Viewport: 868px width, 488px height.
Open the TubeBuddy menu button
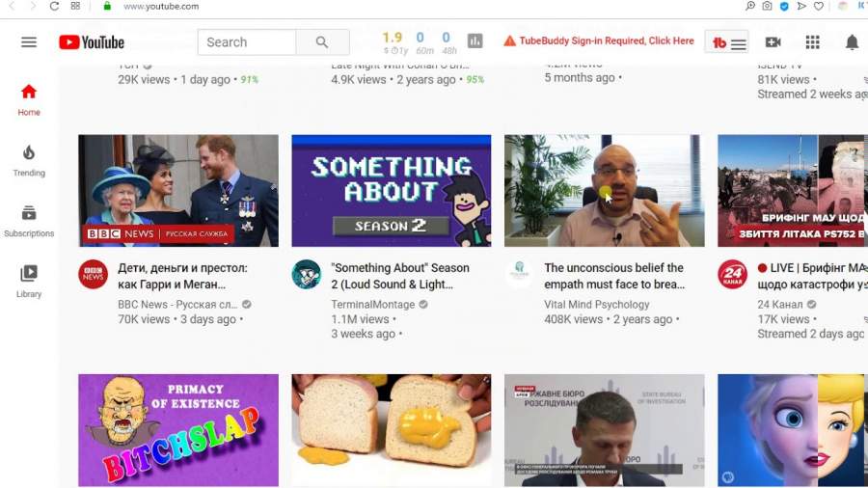(727, 42)
